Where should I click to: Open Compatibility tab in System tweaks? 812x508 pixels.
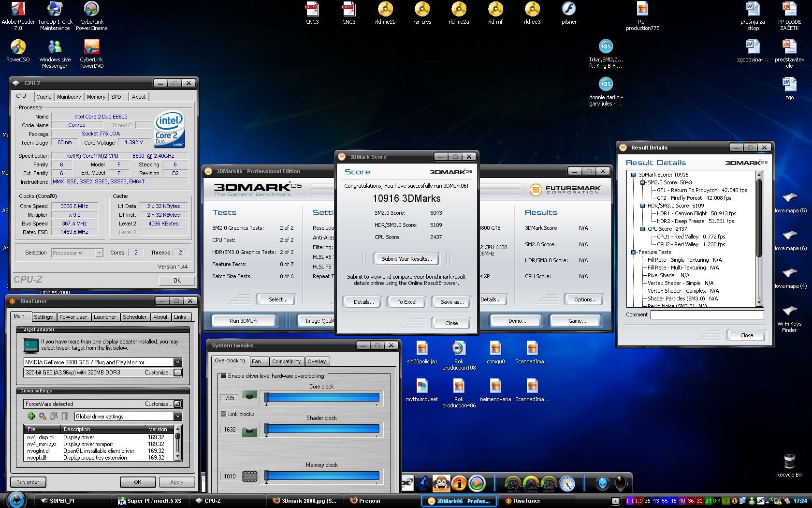point(286,361)
